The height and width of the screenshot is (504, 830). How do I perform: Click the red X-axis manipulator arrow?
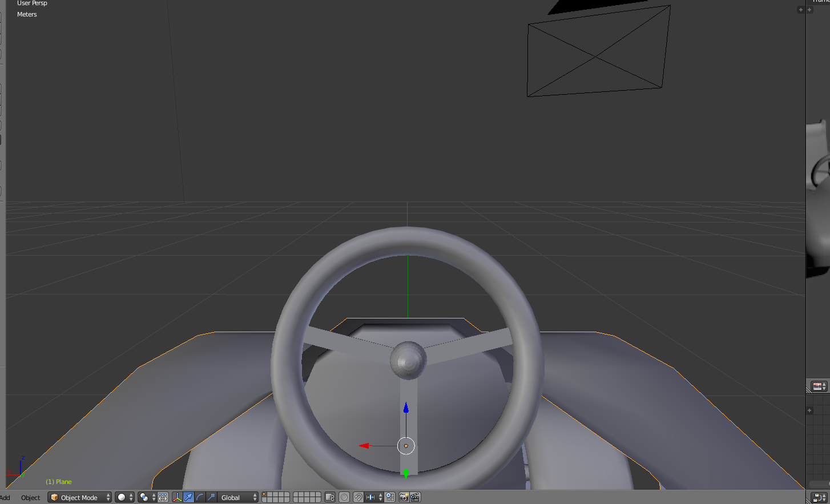[364, 445]
